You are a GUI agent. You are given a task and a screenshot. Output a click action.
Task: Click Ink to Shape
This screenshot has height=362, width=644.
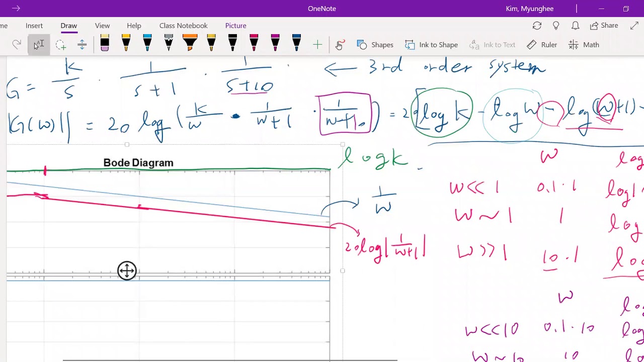(432, 45)
